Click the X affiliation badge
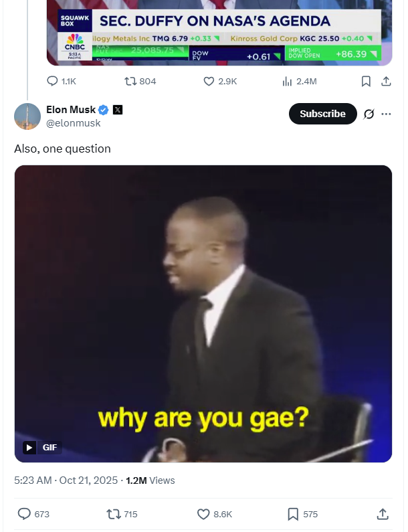This screenshot has height=532, width=408. [x=118, y=110]
